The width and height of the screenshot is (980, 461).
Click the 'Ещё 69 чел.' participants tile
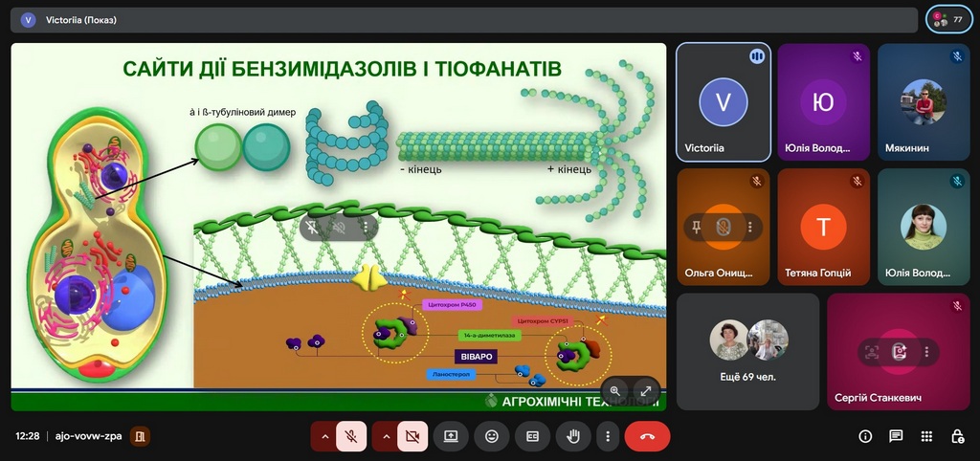pos(748,351)
